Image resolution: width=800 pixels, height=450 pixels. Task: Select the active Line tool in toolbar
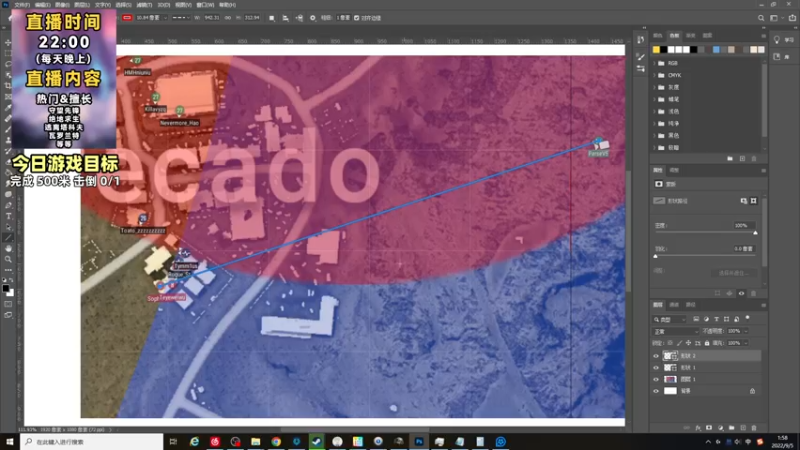(8, 238)
